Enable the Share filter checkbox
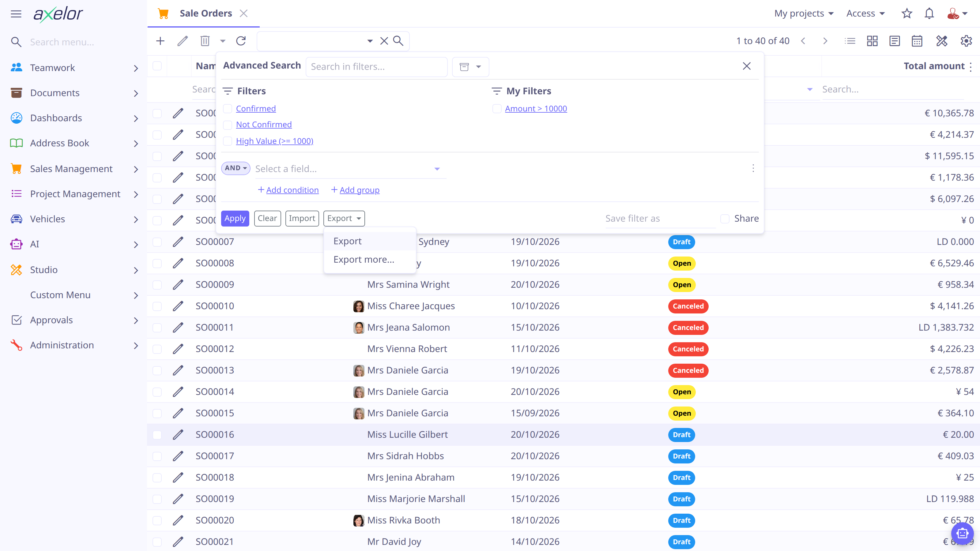The image size is (980, 551). pos(725,219)
